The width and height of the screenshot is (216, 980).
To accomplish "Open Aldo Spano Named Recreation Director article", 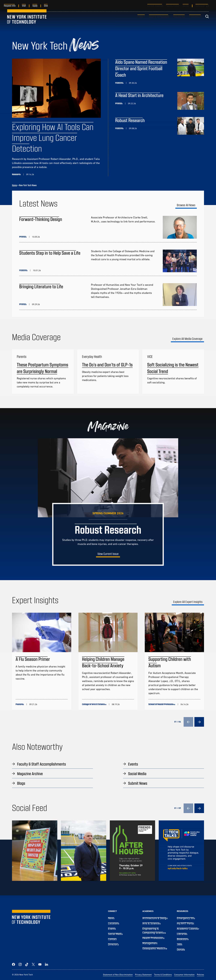I will (141, 69).
